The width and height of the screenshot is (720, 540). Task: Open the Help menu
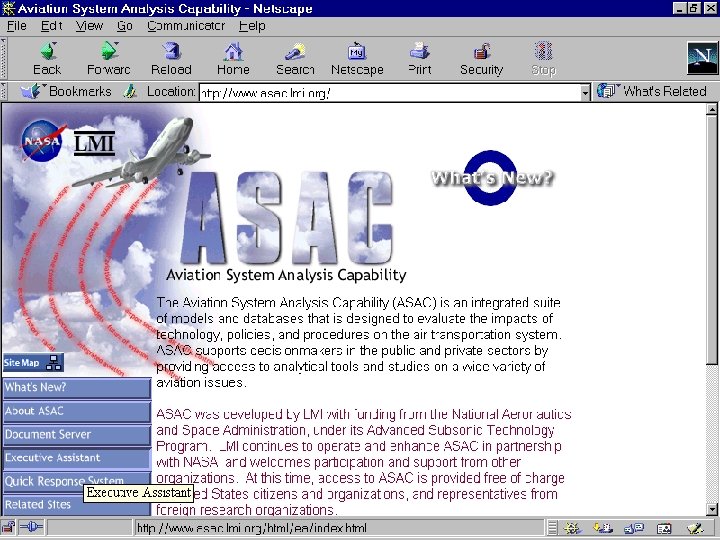point(252,26)
